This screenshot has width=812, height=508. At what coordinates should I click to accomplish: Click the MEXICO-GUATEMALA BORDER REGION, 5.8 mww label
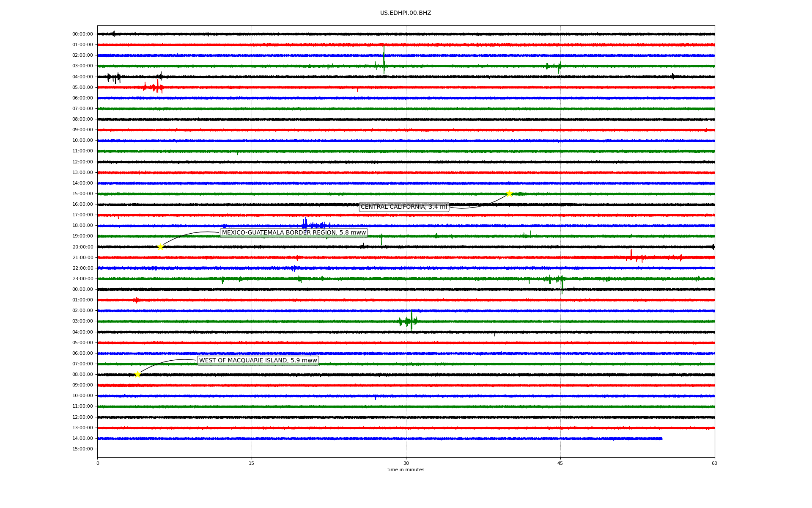pos(294,233)
